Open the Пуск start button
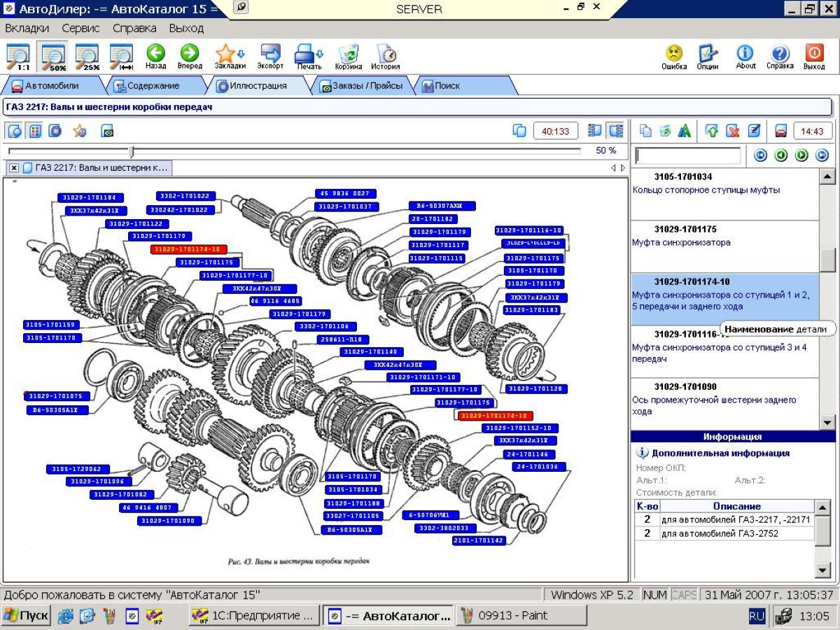Viewport: 840px width, 630px height. tap(26, 616)
